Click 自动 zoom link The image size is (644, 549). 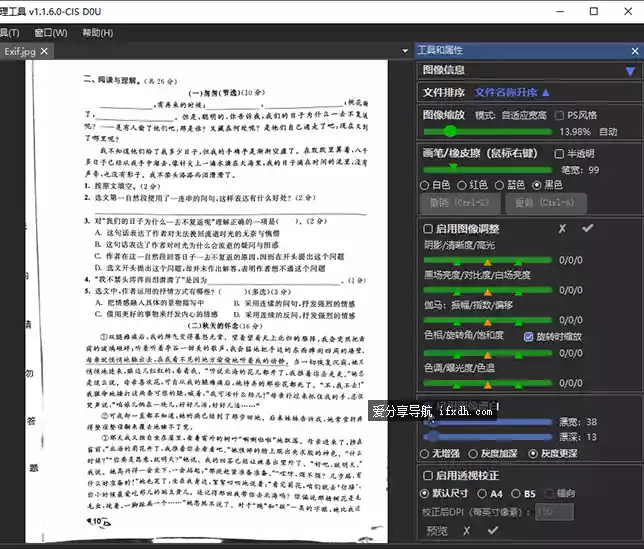pos(608,132)
